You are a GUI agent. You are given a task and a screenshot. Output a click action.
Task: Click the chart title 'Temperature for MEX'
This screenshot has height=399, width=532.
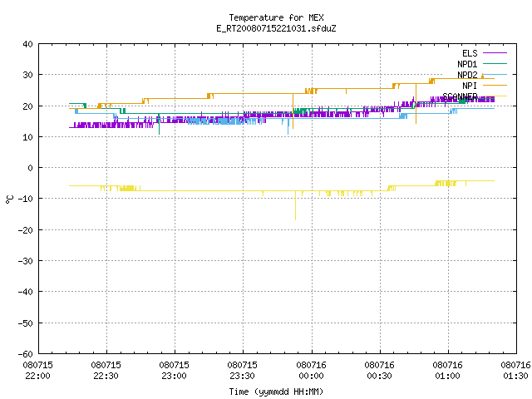tap(276, 17)
